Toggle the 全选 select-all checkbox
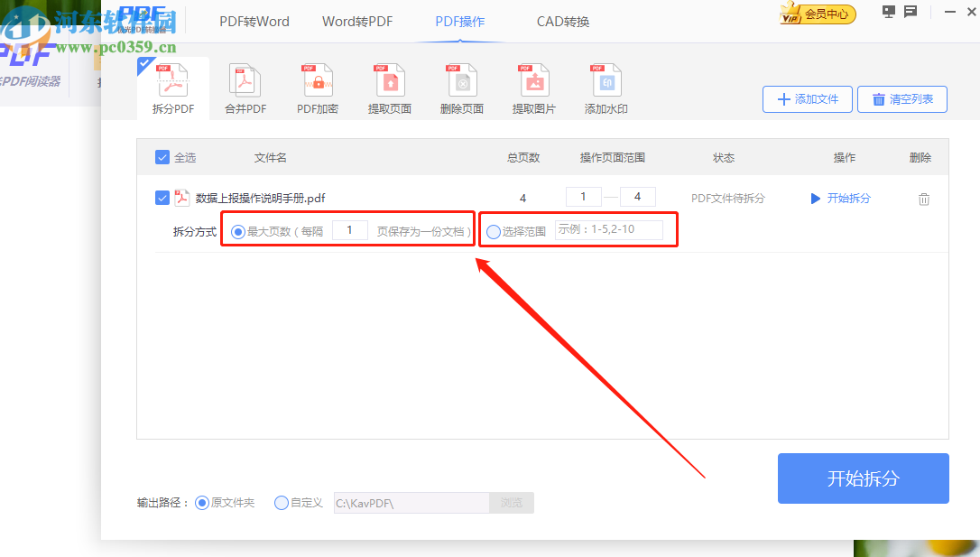This screenshot has width=980, height=557. pyautogui.click(x=163, y=156)
